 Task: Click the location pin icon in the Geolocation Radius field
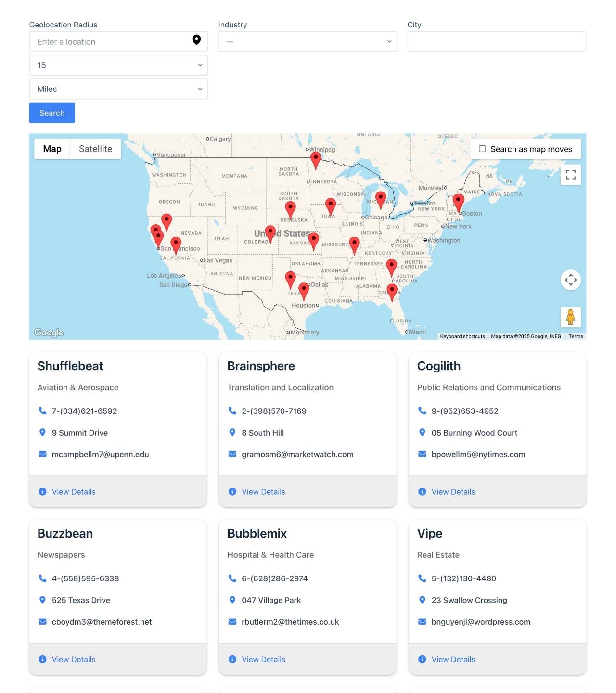tap(196, 41)
